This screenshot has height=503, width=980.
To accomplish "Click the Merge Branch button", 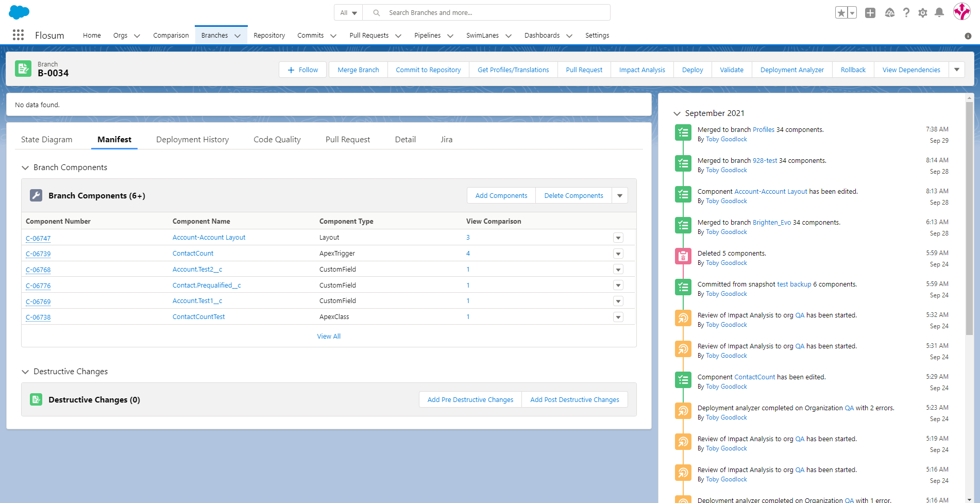I will pos(358,70).
